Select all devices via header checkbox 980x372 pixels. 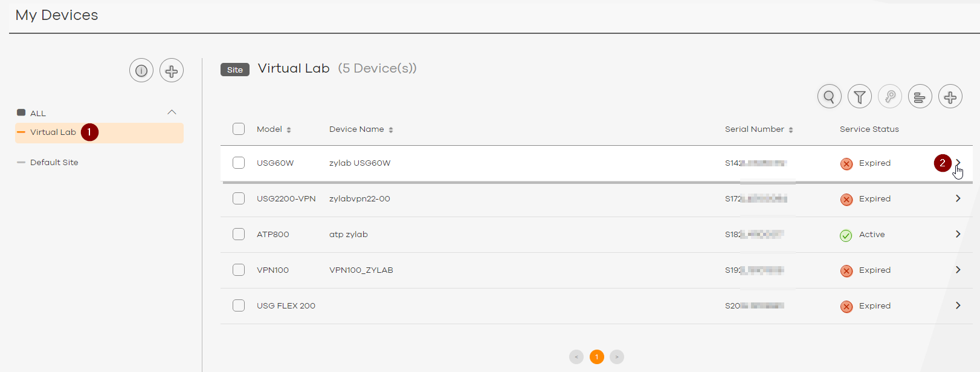tap(239, 129)
